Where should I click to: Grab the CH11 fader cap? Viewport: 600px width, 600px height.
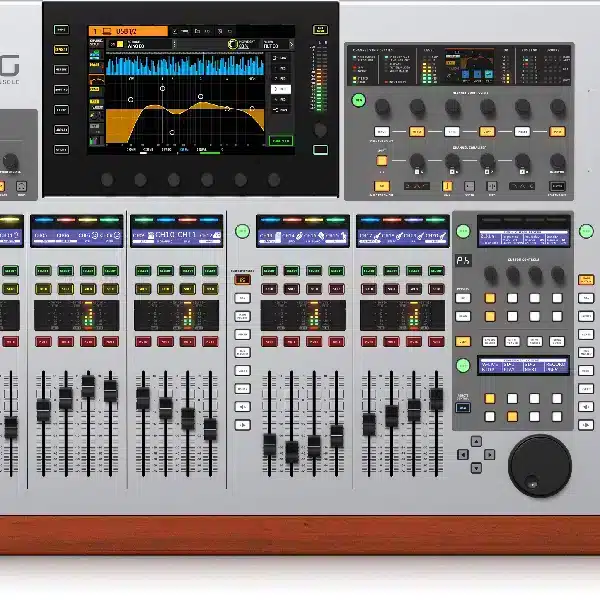tap(188, 419)
